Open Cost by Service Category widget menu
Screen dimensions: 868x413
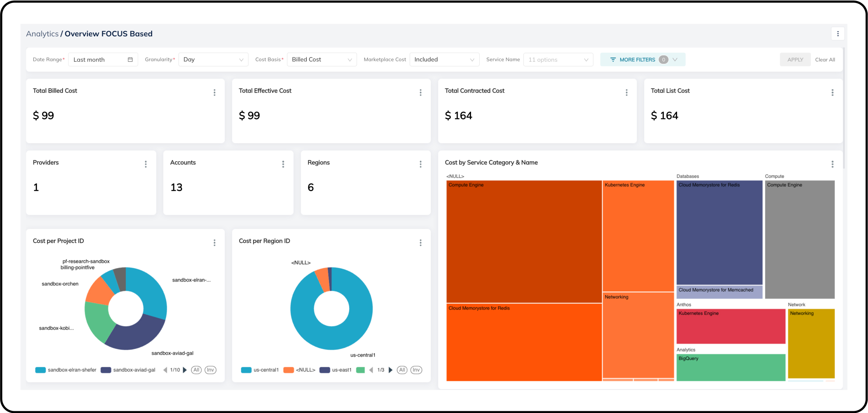tap(832, 164)
